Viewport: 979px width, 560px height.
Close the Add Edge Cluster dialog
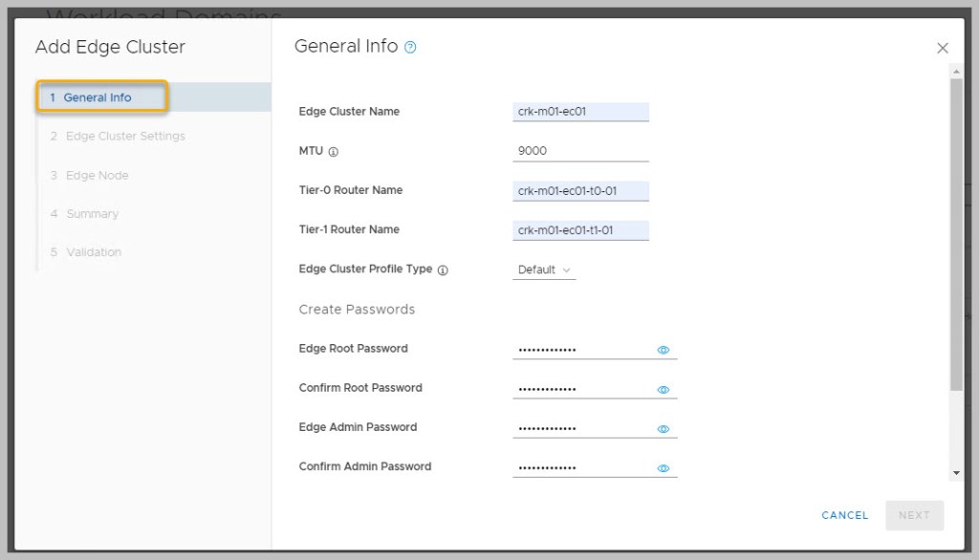point(942,48)
